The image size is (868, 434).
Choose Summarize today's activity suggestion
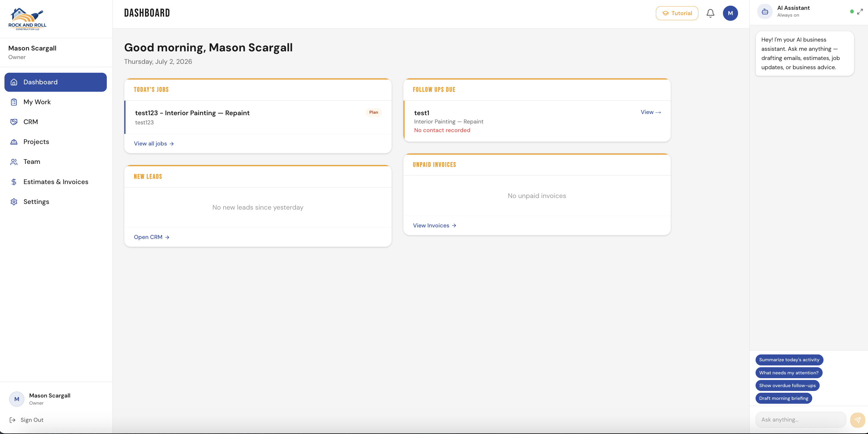coord(789,360)
